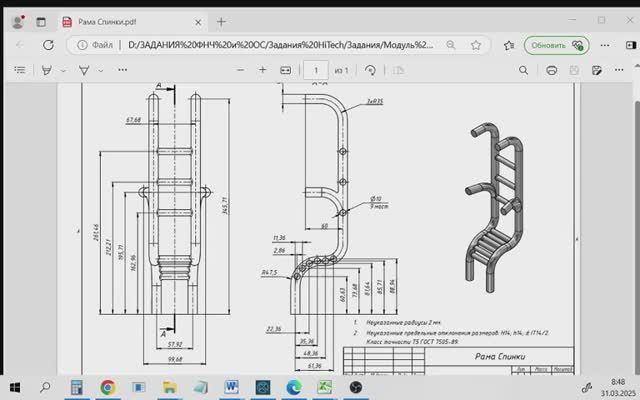This screenshot has width=640, height=400.
Task: Click the address bar file URL
Action: 280,45
